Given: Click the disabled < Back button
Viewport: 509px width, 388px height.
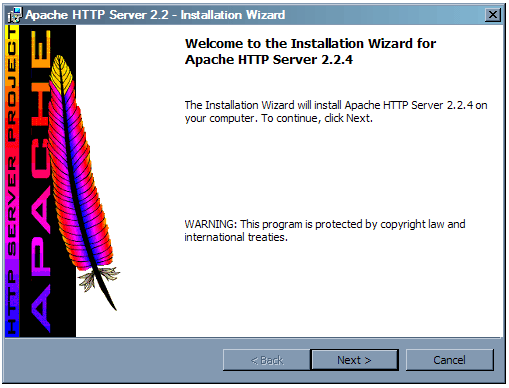Looking at the screenshot, I should [267, 360].
